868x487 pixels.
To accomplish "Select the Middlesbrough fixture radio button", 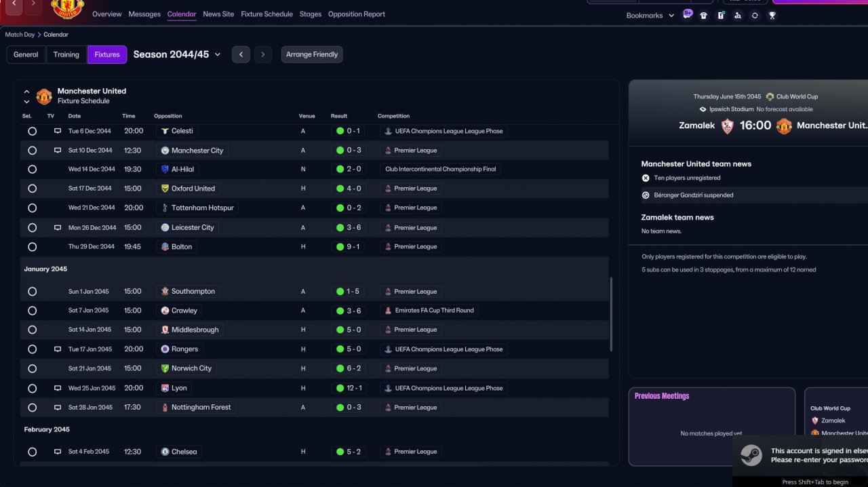I will [32, 330].
